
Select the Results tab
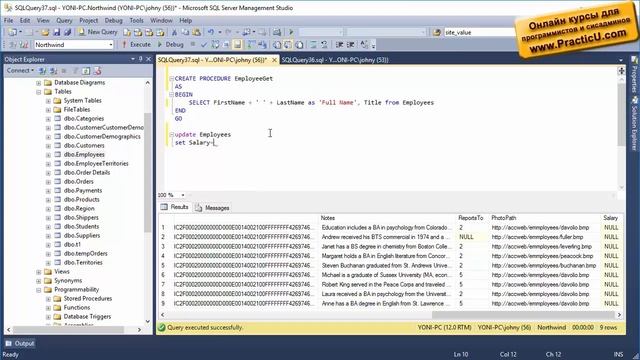pyautogui.click(x=175, y=207)
